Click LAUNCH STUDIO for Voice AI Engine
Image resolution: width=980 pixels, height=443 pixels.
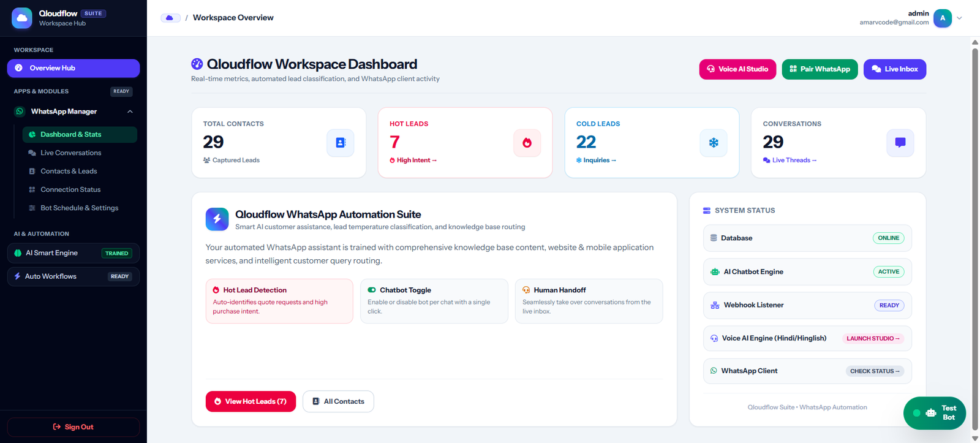click(x=873, y=338)
